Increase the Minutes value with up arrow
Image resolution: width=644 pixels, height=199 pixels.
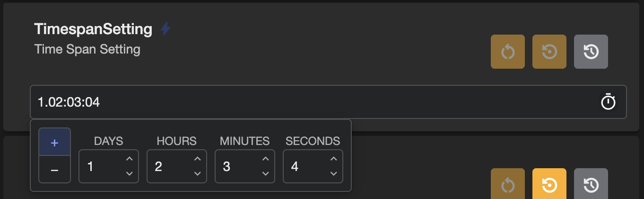266,159
